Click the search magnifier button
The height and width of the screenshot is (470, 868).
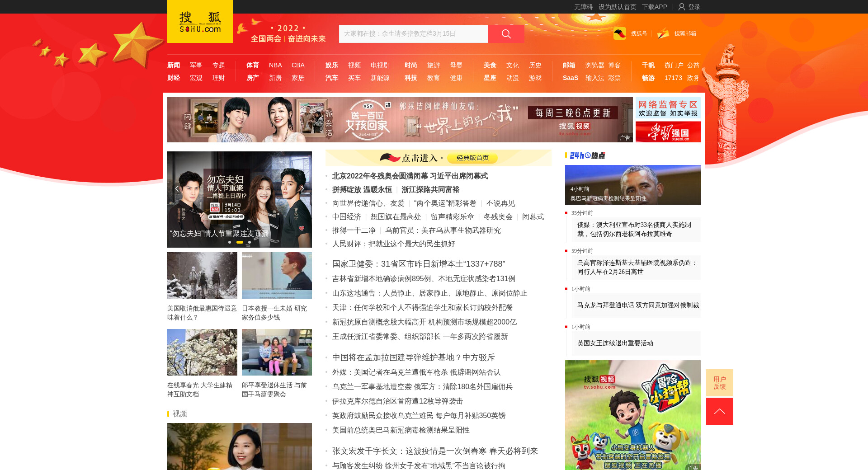point(506,34)
